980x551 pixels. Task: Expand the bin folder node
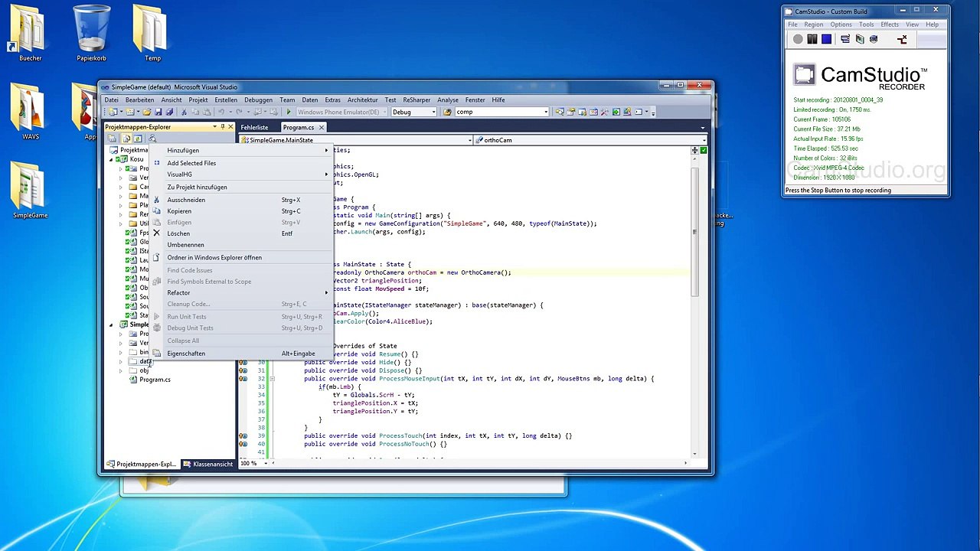tap(120, 352)
